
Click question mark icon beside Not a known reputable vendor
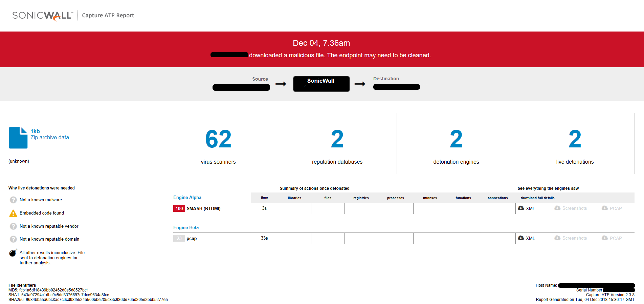pos(13,226)
